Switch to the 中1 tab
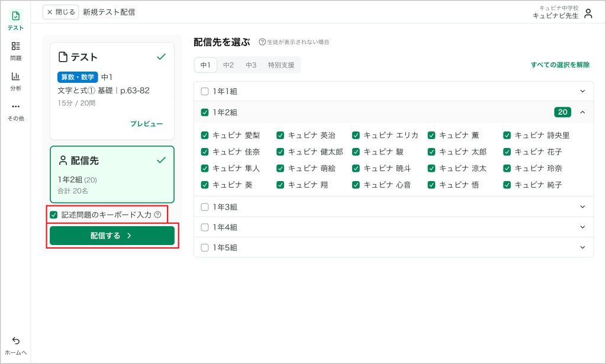This screenshot has height=364, width=606. tap(205, 65)
